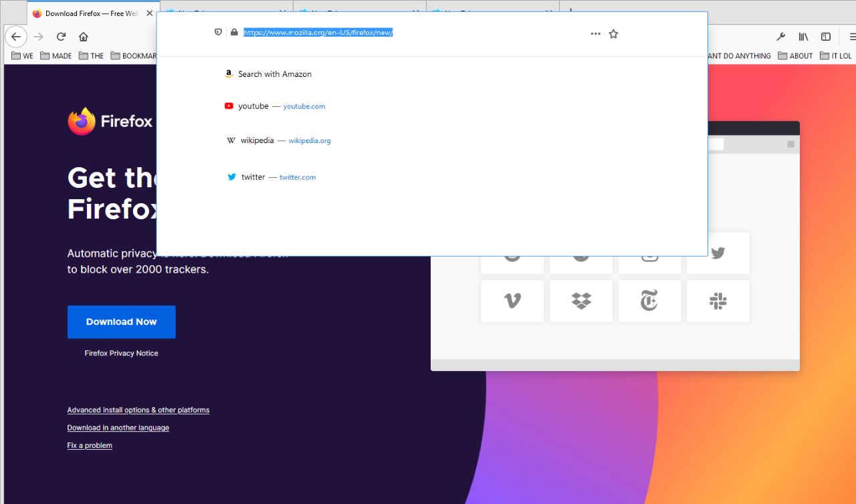Image resolution: width=856 pixels, height=504 pixels.
Task: Go back with the back arrow
Action: pyautogui.click(x=16, y=37)
